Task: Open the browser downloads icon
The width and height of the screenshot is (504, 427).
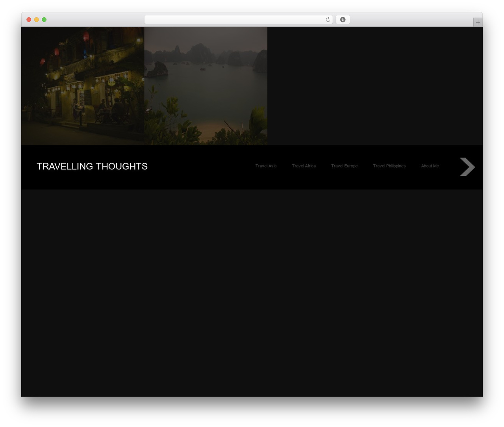Action: pyautogui.click(x=343, y=20)
